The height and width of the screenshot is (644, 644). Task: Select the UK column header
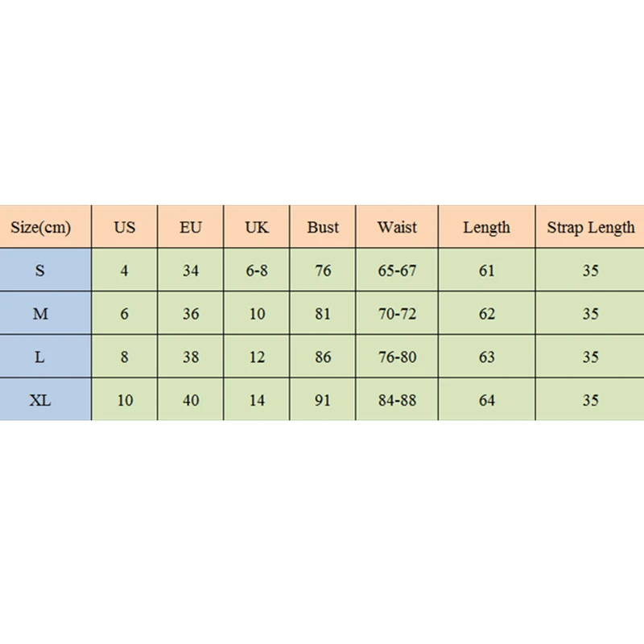point(257,228)
